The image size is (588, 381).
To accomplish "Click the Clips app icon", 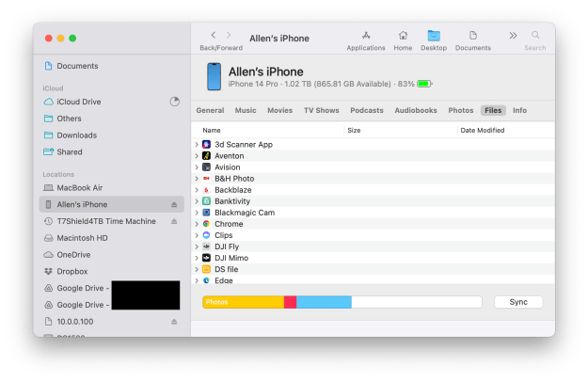I will 206,235.
